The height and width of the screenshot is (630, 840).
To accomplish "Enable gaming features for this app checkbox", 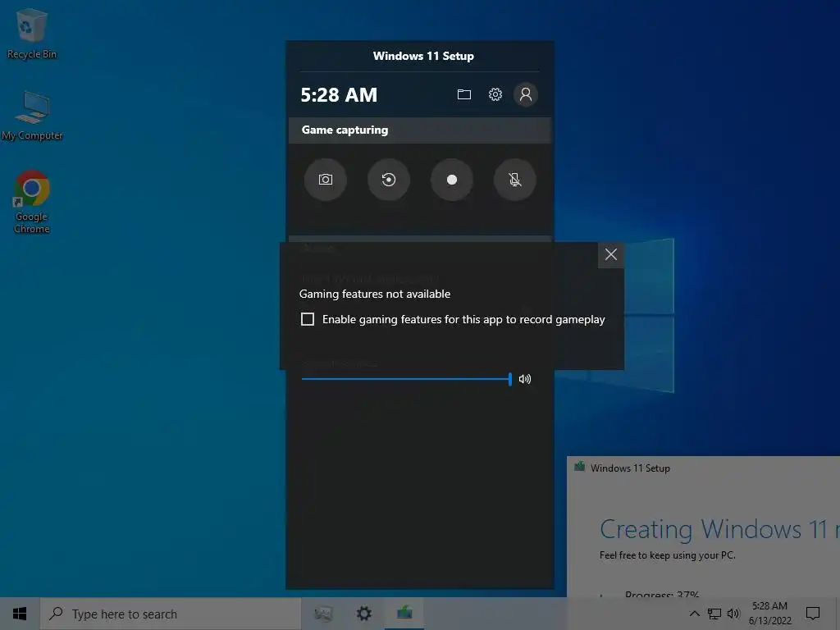I will pos(308,319).
